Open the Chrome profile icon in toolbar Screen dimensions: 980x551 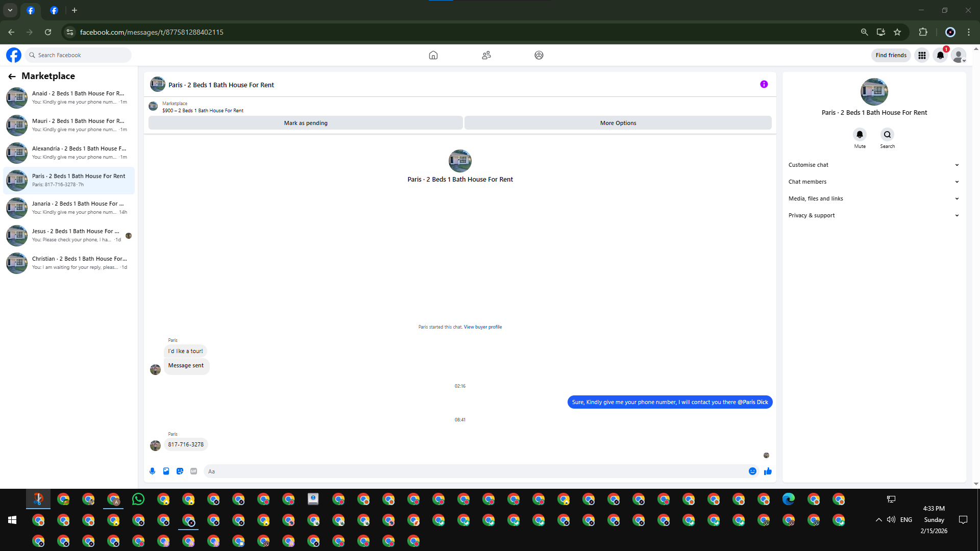950,32
